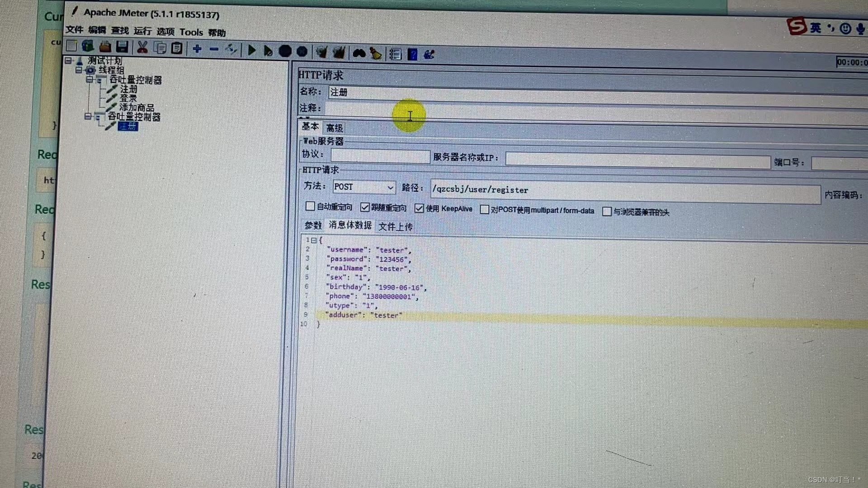Click the Paste clipboard icon
Screen dimensions: 868x488
tap(177, 48)
